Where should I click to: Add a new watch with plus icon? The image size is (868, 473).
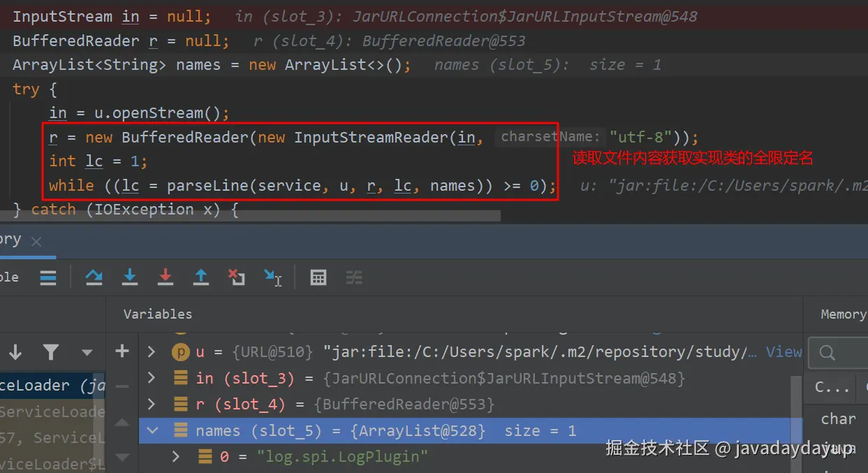122,351
